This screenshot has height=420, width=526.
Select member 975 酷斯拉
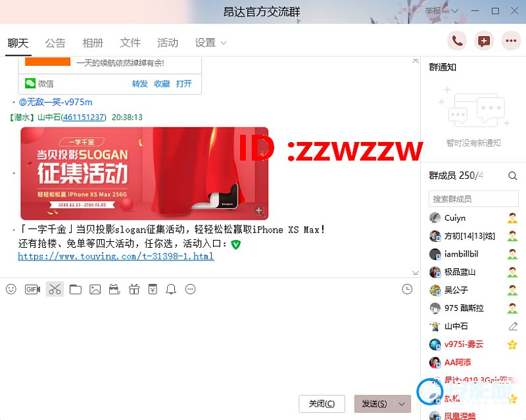(473, 308)
